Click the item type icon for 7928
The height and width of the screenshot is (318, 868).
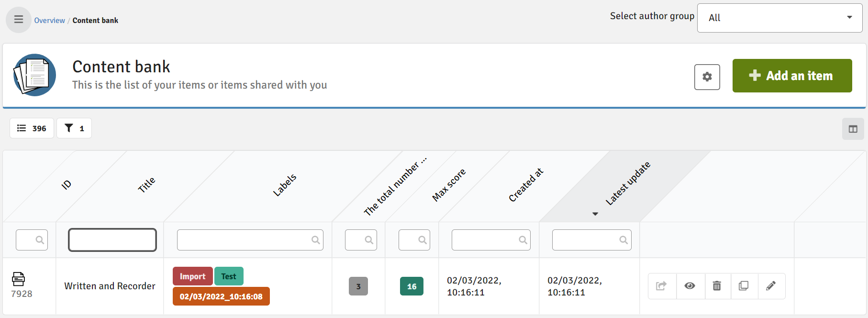pos(18,279)
